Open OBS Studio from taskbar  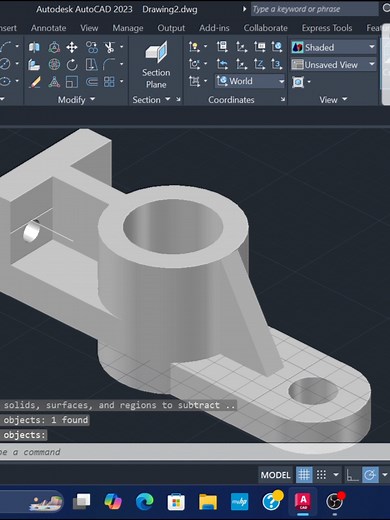coord(335,501)
